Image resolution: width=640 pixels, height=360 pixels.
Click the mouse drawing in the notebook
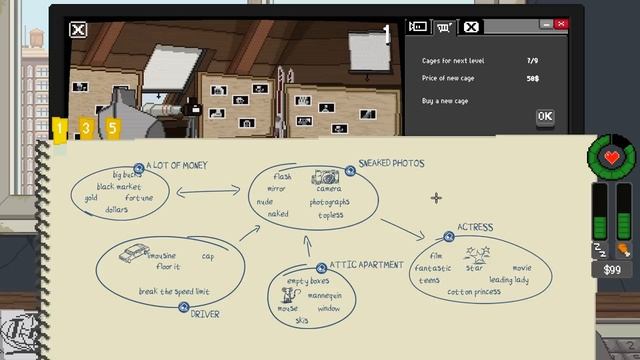[x=290, y=296]
